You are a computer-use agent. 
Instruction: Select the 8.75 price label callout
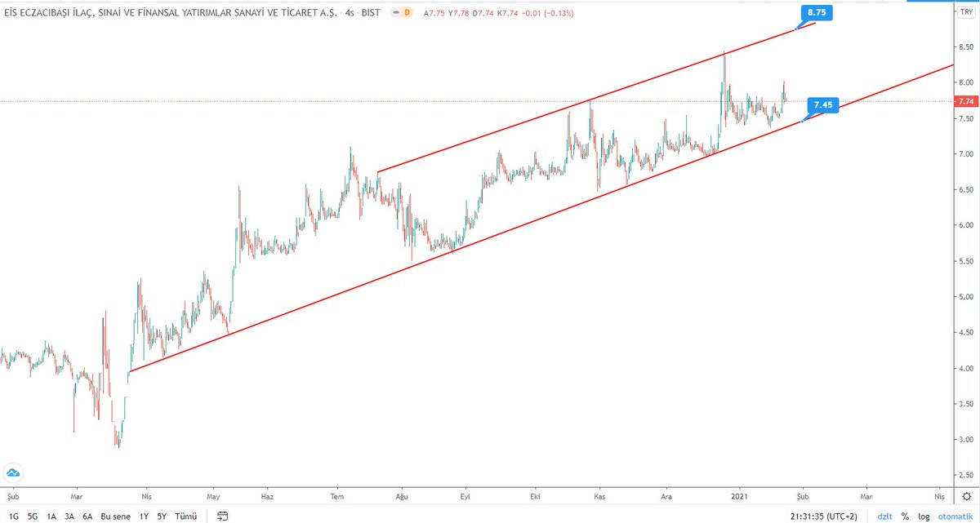pyautogui.click(x=817, y=12)
